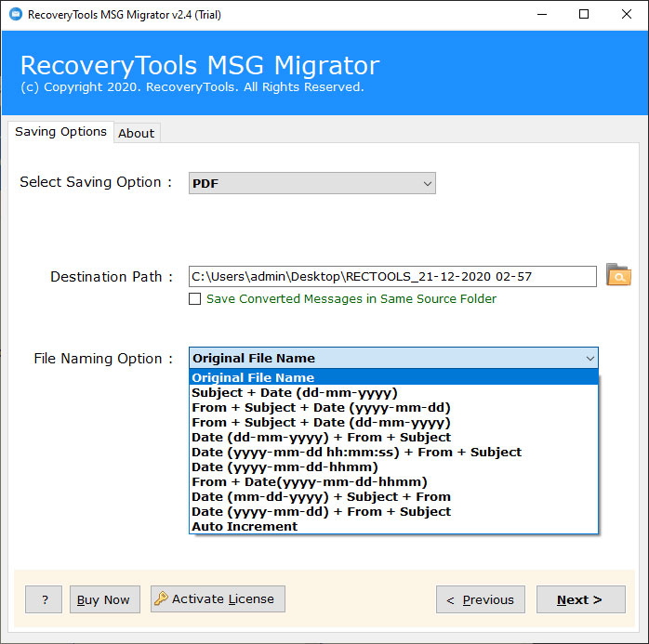The image size is (649, 644).
Task: Go back with the < Previous button
Action: point(481,599)
